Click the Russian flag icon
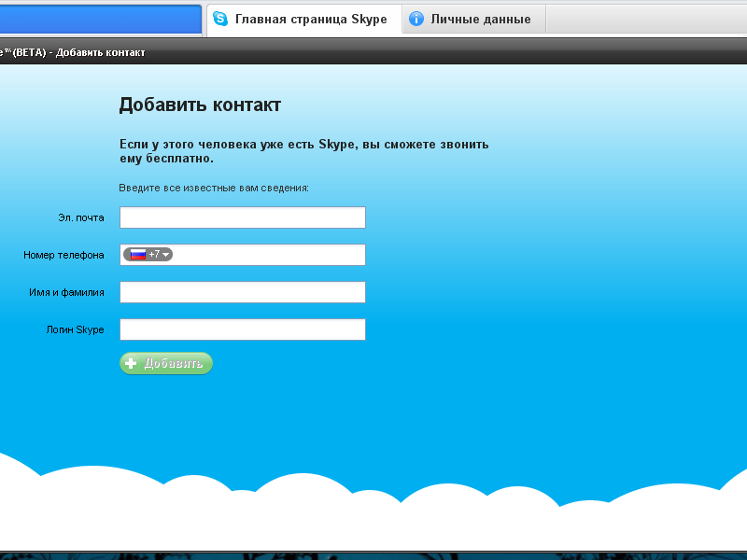 click(138, 254)
